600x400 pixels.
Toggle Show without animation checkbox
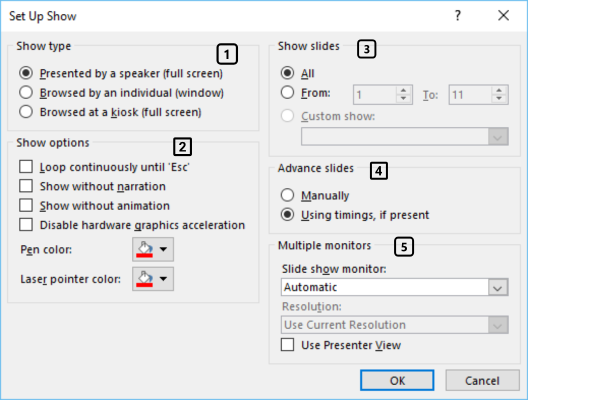[x=26, y=205]
